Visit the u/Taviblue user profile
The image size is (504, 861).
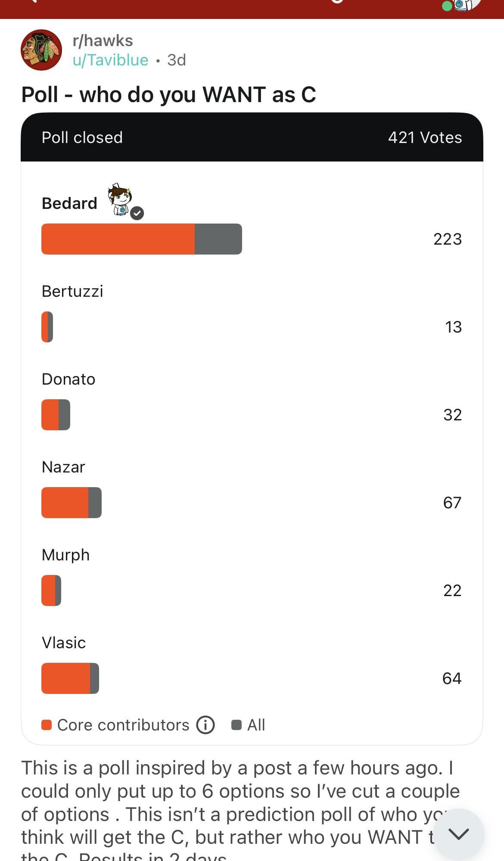point(110,60)
